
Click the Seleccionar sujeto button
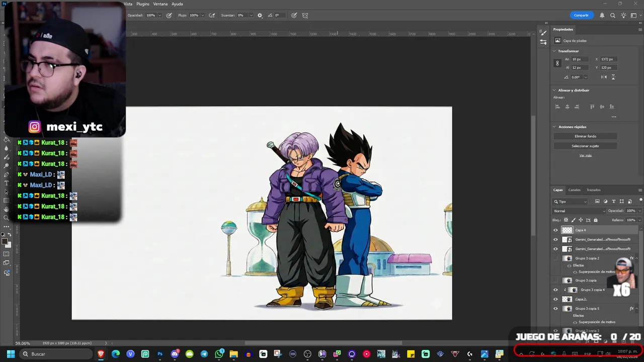click(585, 146)
